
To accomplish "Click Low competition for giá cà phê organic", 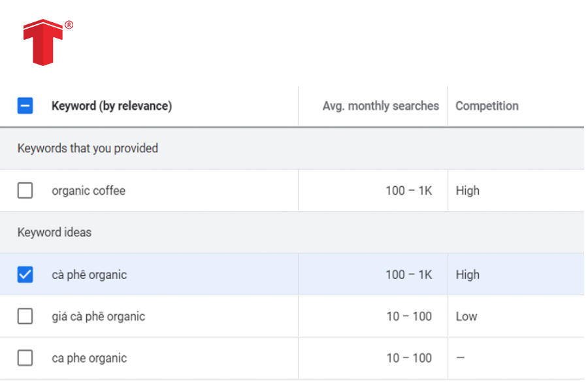I will (x=466, y=316).
